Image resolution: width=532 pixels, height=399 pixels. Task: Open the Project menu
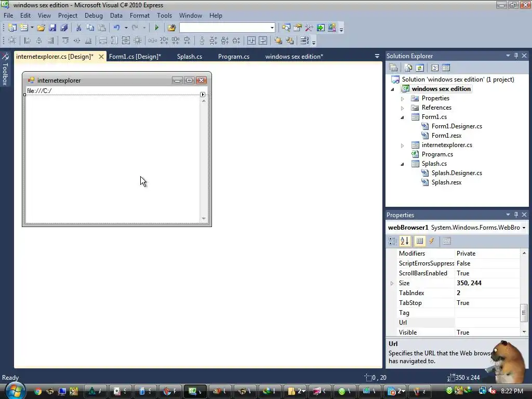[68, 16]
